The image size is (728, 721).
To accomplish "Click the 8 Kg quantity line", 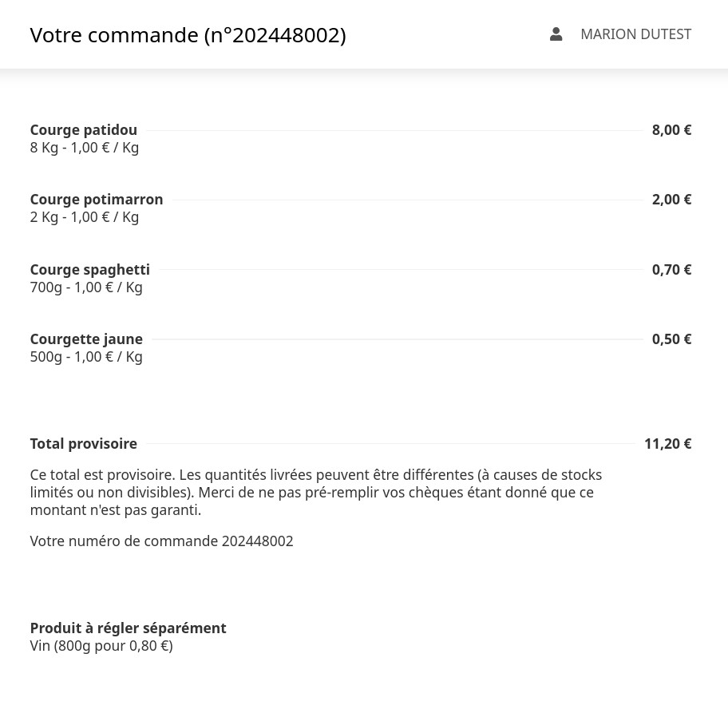I will coord(85,148).
